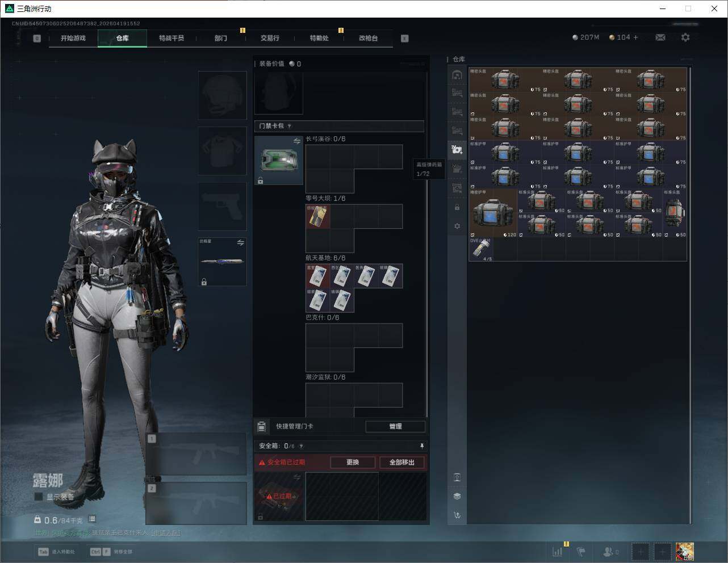The image size is (728, 563).
Task: Click the sort icon at warehouse sidebar bottom
Action: (457, 515)
